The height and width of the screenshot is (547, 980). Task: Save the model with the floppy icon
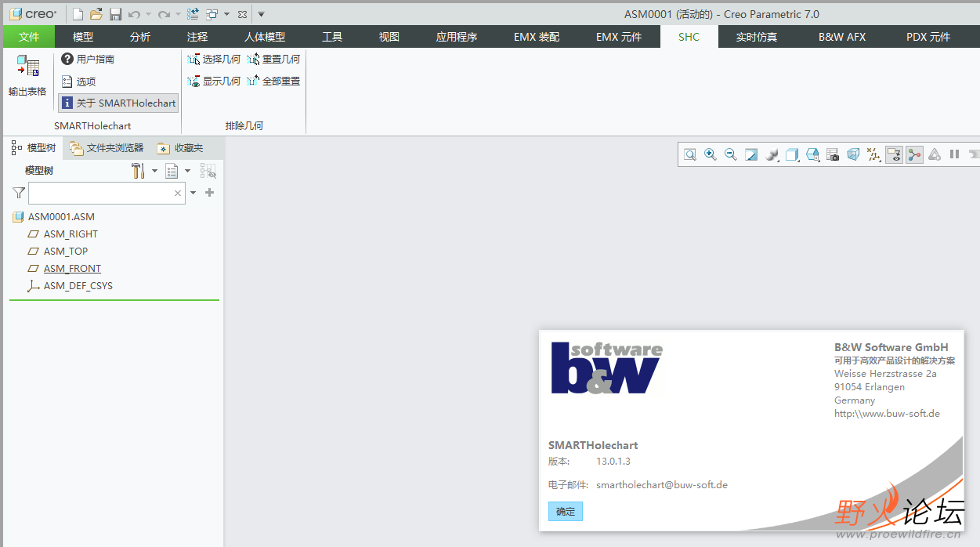pos(115,14)
